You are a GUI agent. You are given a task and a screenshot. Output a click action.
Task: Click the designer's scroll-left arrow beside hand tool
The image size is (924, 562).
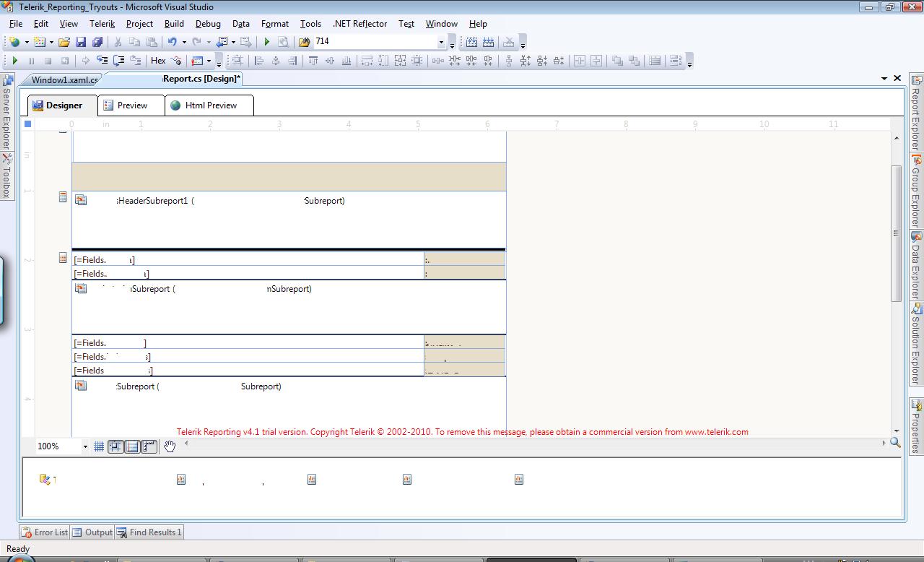pos(186,443)
